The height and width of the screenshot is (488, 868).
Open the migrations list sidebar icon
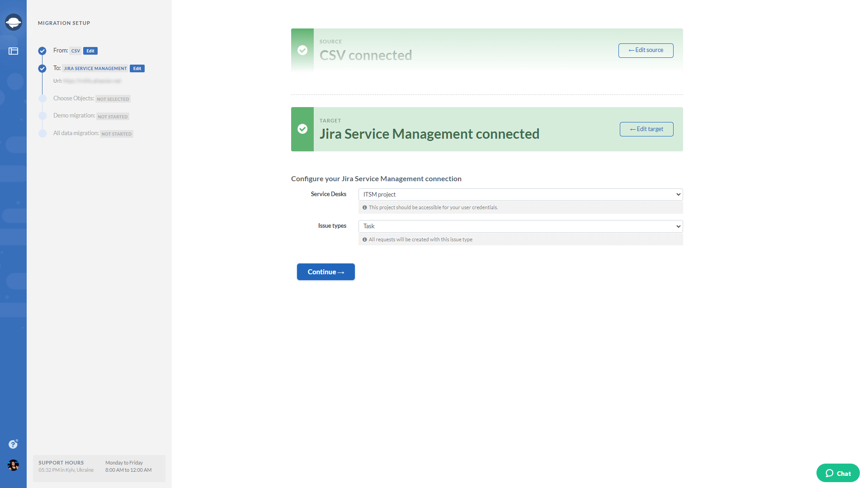[13, 51]
